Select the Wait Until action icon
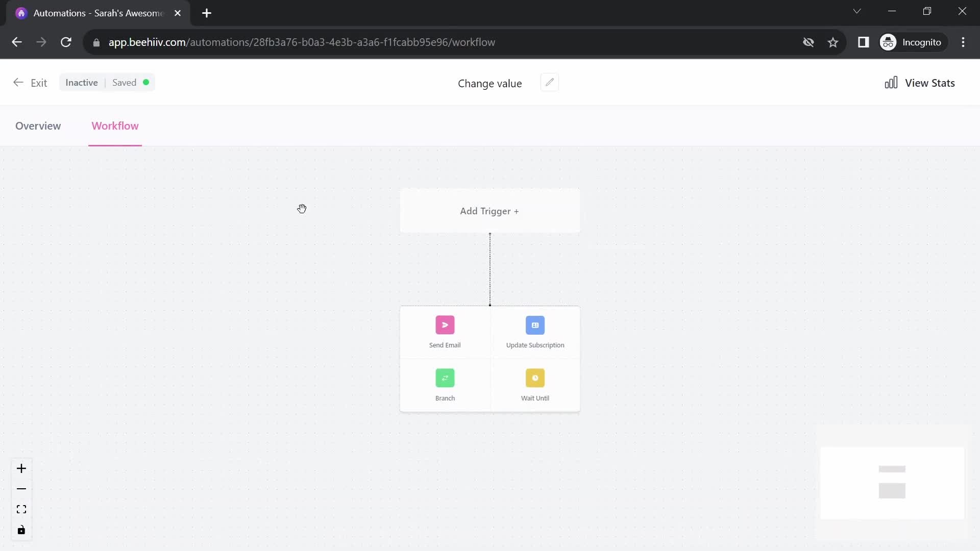 535,378
